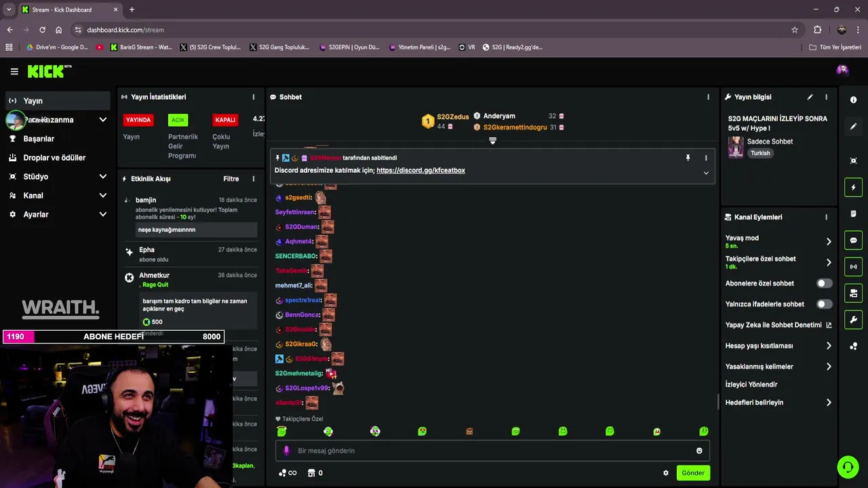Expand the Ayarlar sidebar section

103,215
